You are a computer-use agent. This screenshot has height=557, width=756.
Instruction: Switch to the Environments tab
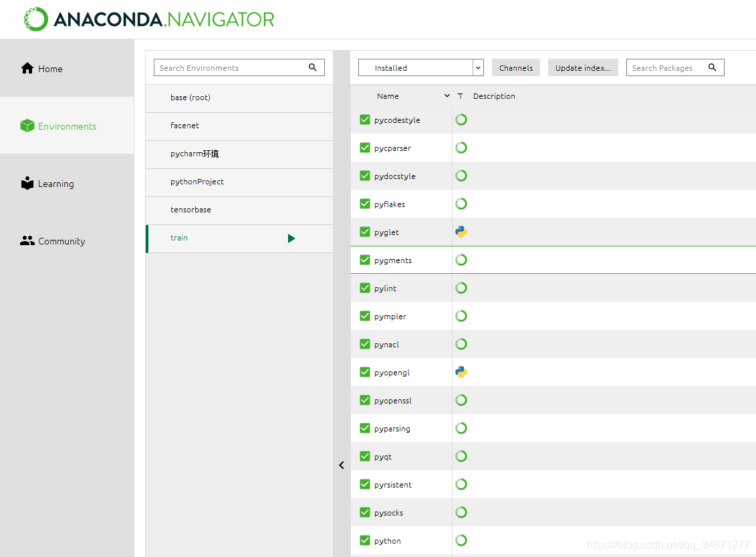67,126
